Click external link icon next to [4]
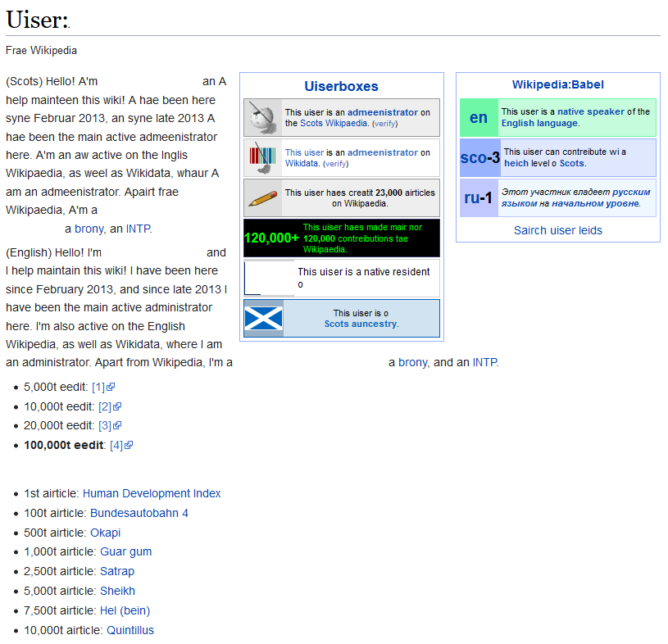 [x=129, y=445]
